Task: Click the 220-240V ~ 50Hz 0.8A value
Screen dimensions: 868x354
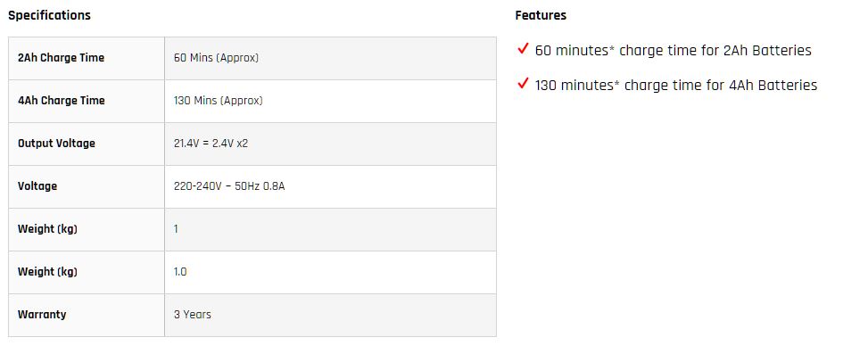Action: (229, 185)
